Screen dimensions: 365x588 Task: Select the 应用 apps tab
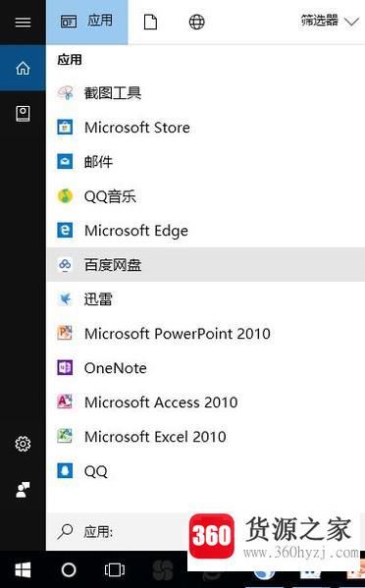click(87, 23)
